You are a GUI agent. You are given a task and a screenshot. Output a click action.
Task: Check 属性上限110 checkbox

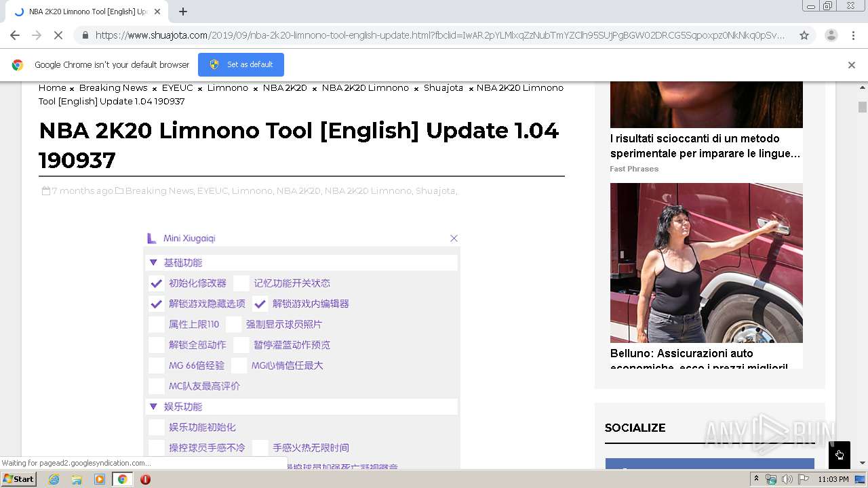pos(157,325)
